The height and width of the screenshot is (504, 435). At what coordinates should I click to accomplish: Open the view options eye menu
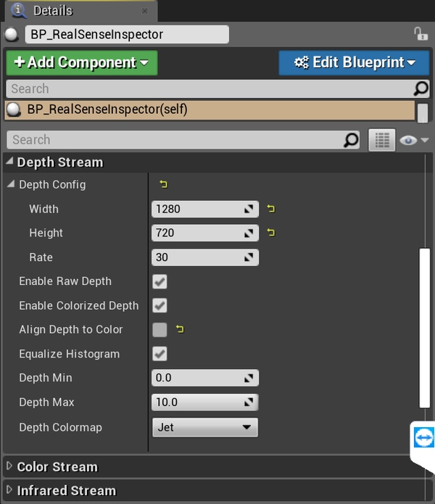[x=414, y=140]
